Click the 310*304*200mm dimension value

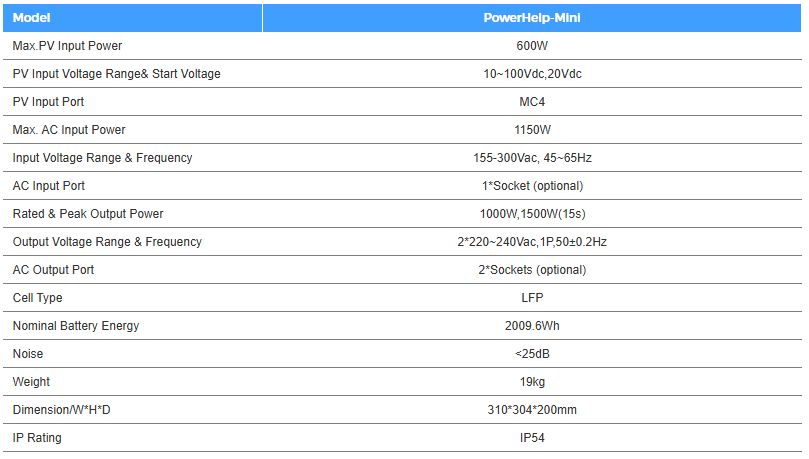click(x=532, y=410)
